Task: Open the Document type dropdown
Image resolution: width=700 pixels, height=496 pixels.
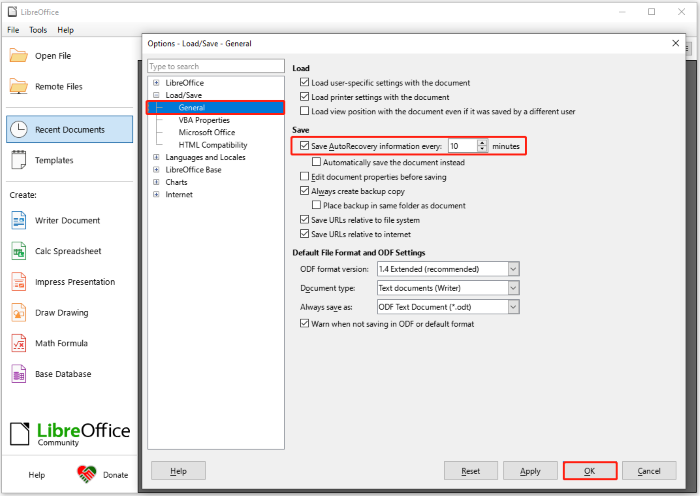Action: coord(513,288)
